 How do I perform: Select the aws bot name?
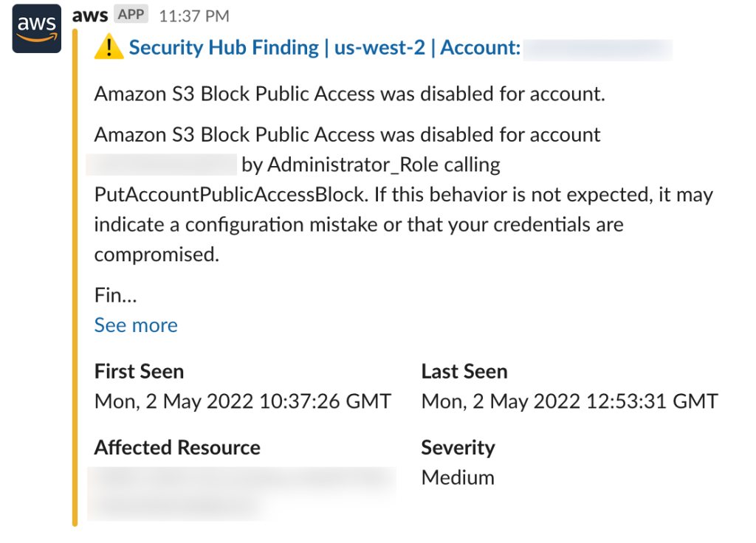click(x=89, y=14)
